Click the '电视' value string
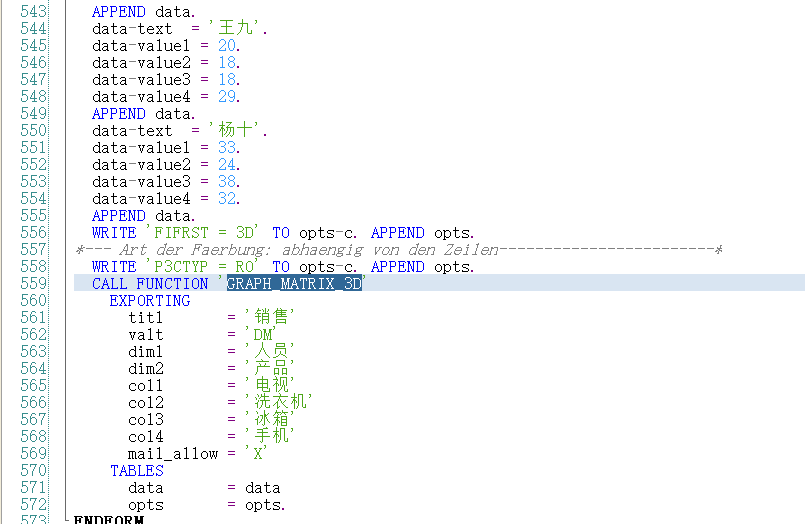This screenshot has height=524, width=805. (x=270, y=384)
